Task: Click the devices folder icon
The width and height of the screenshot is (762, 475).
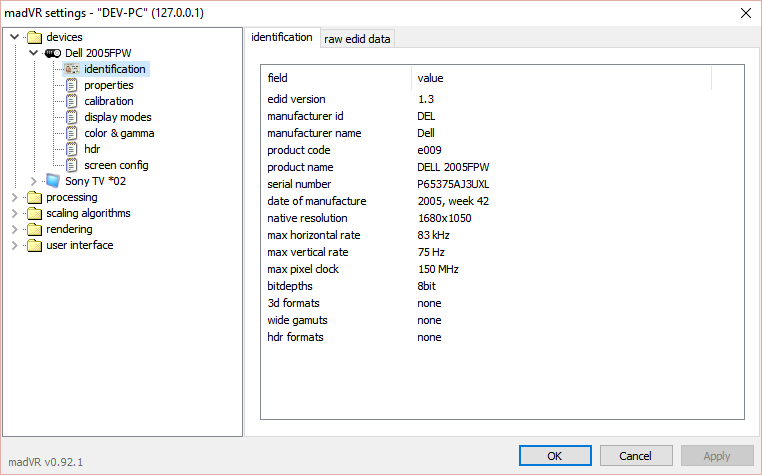Action: pos(34,37)
